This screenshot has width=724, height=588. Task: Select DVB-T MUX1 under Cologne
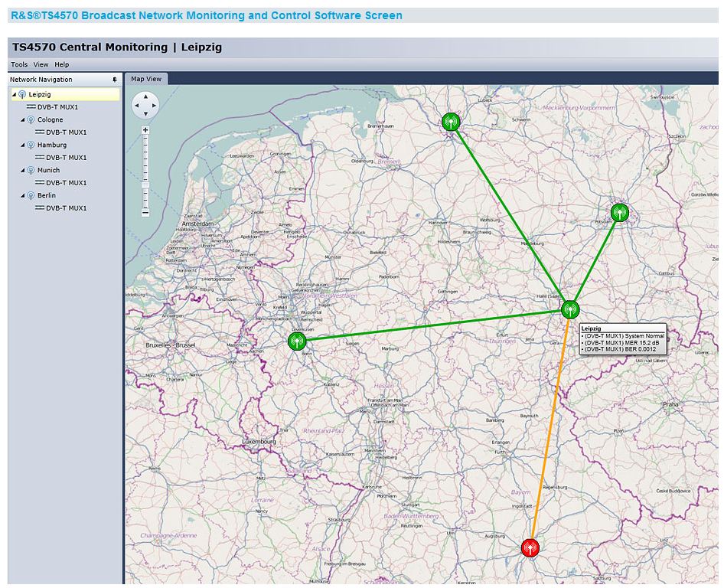pos(67,132)
